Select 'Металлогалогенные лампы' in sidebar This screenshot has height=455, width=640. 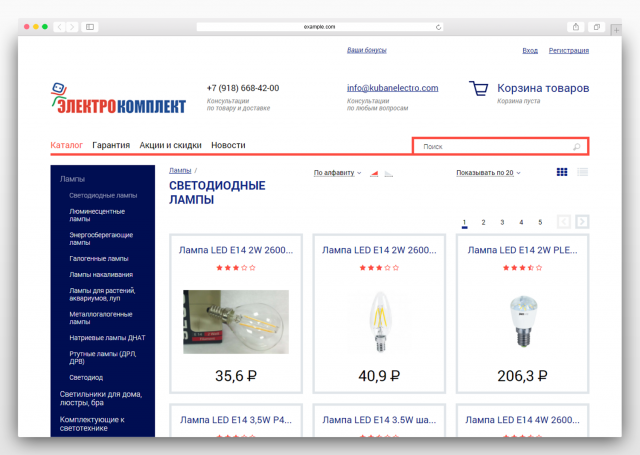click(101, 318)
